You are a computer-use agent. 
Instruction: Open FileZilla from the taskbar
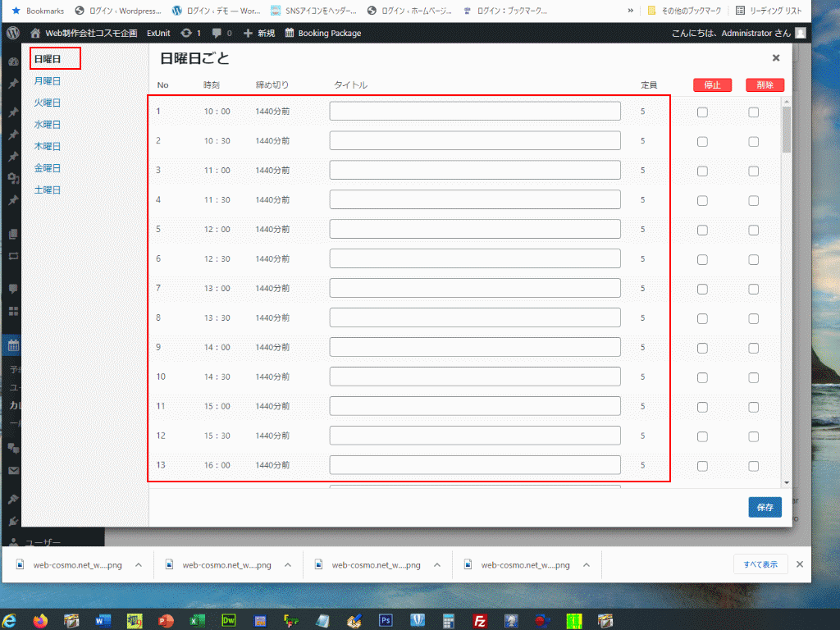coord(480,620)
